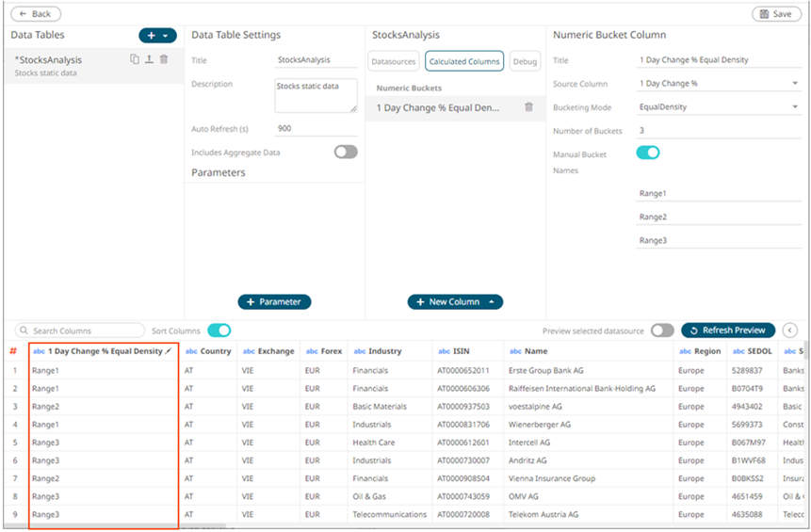The width and height of the screenshot is (811, 532).
Task: Open the add data table dropdown arrow
Action: [x=166, y=36]
